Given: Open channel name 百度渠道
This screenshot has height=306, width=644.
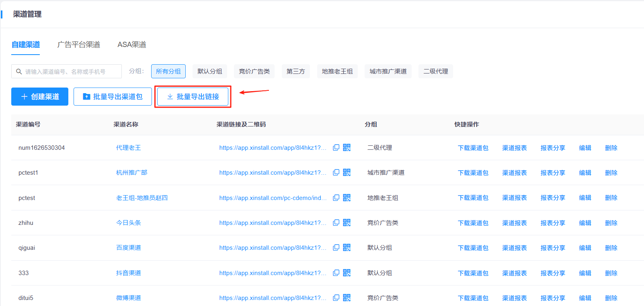Looking at the screenshot, I should [x=129, y=247].
